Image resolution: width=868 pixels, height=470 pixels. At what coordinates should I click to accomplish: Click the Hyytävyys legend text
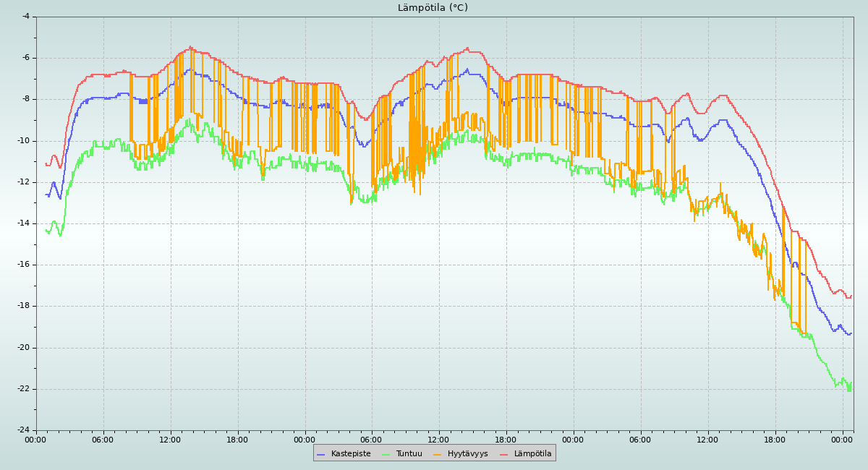[x=467, y=453]
